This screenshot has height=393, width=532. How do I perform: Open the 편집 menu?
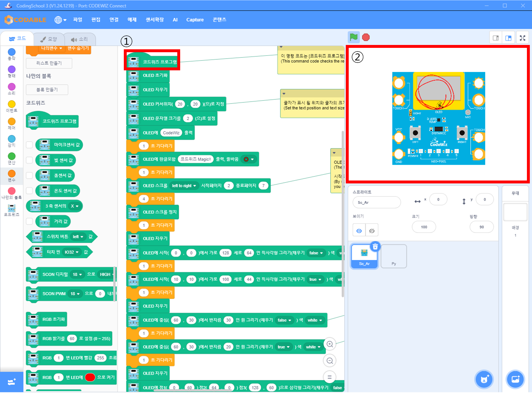96,20
